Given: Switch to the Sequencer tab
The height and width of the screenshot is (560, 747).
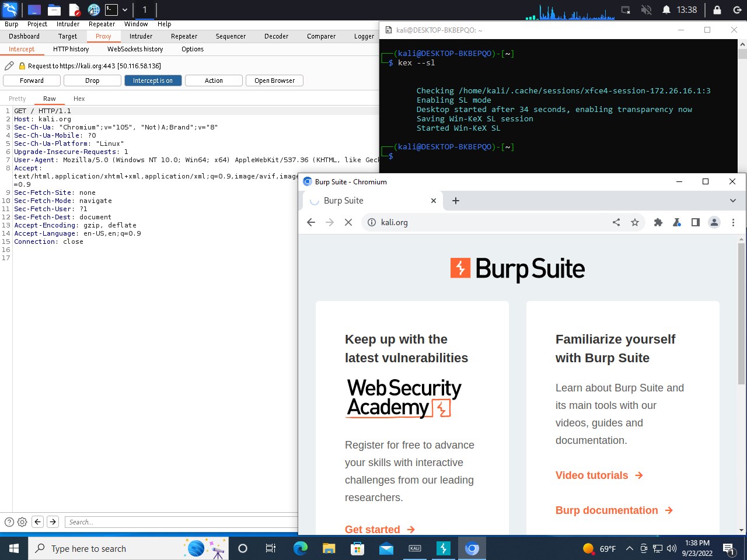Looking at the screenshot, I should (x=230, y=36).
